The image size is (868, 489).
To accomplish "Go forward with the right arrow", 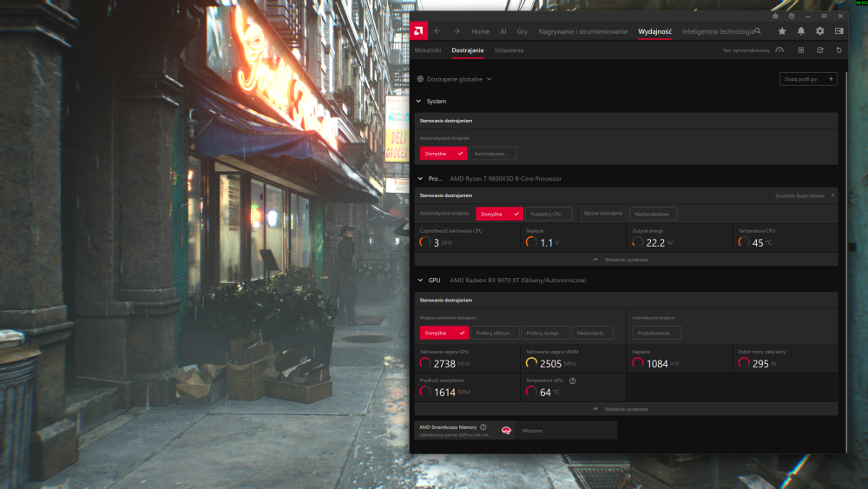I will click(x=457, y=31).
